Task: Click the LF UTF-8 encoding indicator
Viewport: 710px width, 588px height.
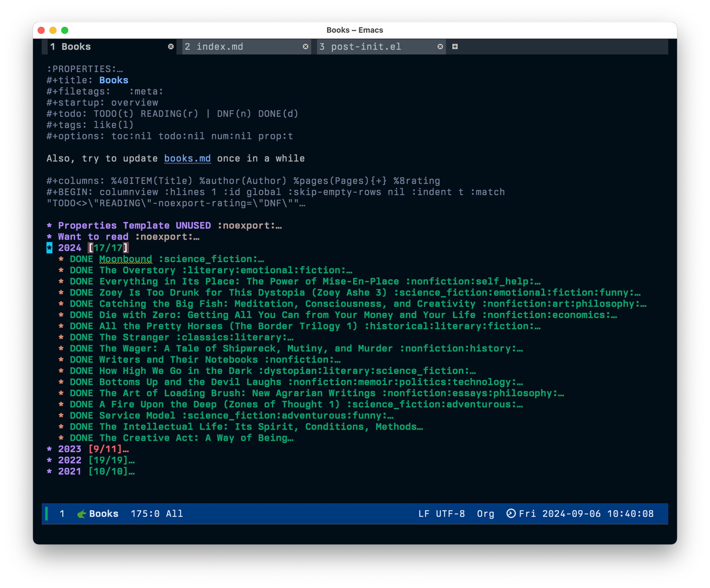Action: pyautogui.click(x=441, y=514)
